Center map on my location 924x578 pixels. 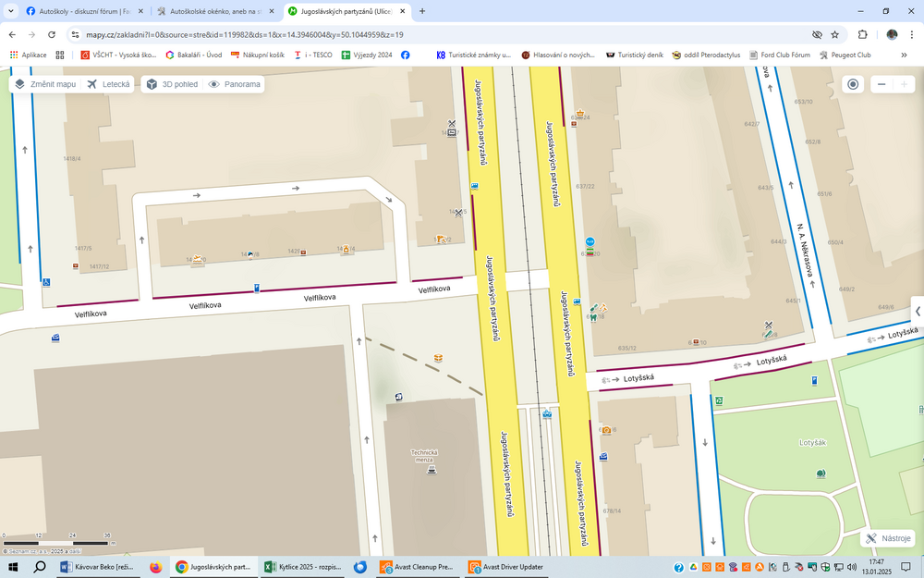pyautogui.click(x=853, y=84)
